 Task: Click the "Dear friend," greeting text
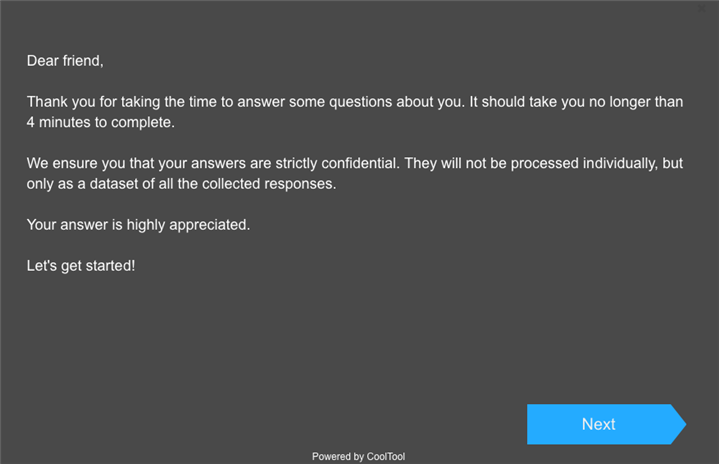(65, 61)
